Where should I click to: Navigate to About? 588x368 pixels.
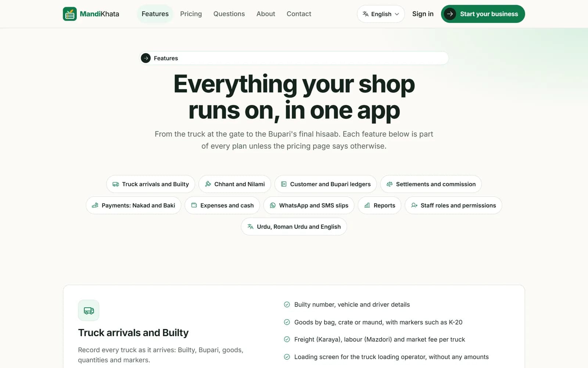point(266,14)
